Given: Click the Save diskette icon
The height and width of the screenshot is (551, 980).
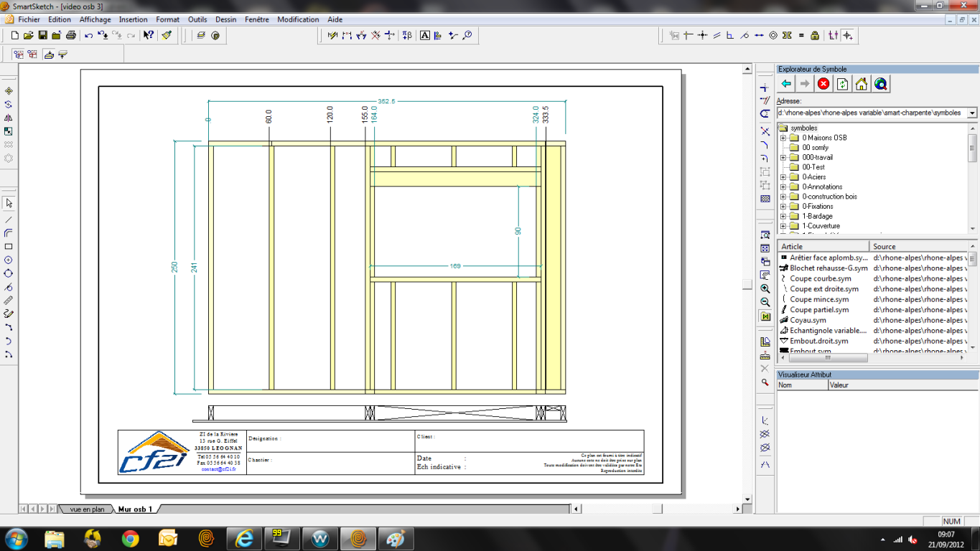Looking at the screenshot, I should click(x=42, y=35).
